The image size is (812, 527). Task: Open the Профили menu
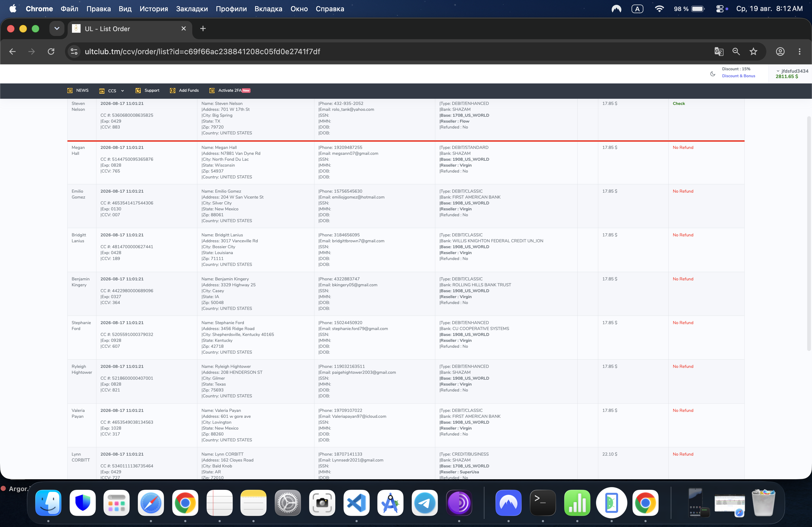pyautogui.click(x=231, y=9)
